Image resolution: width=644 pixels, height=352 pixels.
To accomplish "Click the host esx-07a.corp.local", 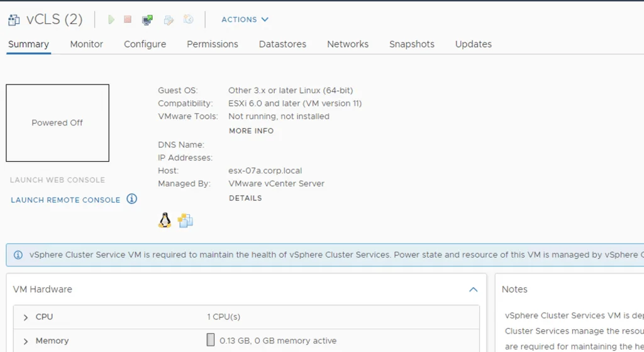I will click(265, 171).
